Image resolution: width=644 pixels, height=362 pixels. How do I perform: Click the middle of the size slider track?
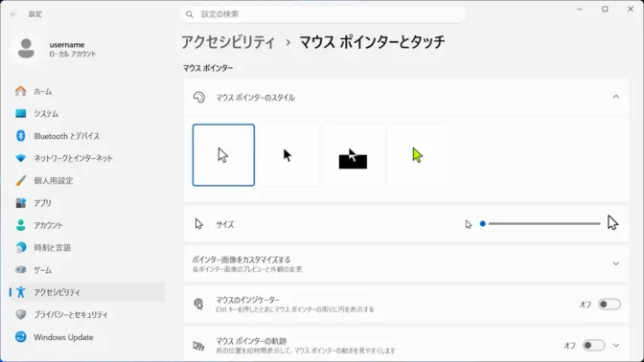pyautogui.click(x=540, y=224)
